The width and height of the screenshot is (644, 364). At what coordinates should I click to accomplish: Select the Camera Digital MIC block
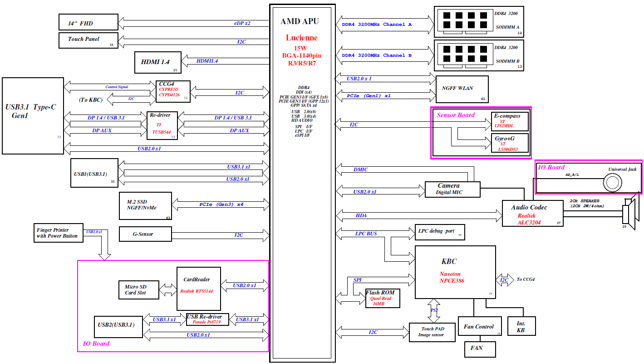click(x=452, y=189)
